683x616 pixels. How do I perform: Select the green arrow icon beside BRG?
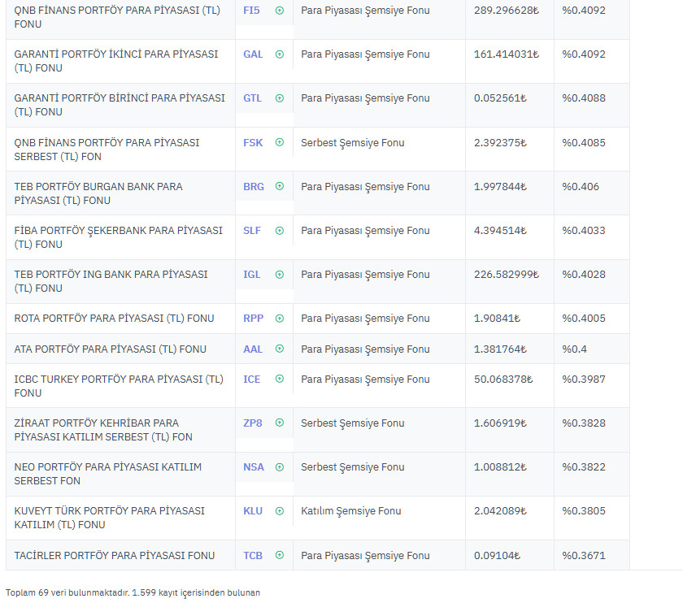click(280, 186)
